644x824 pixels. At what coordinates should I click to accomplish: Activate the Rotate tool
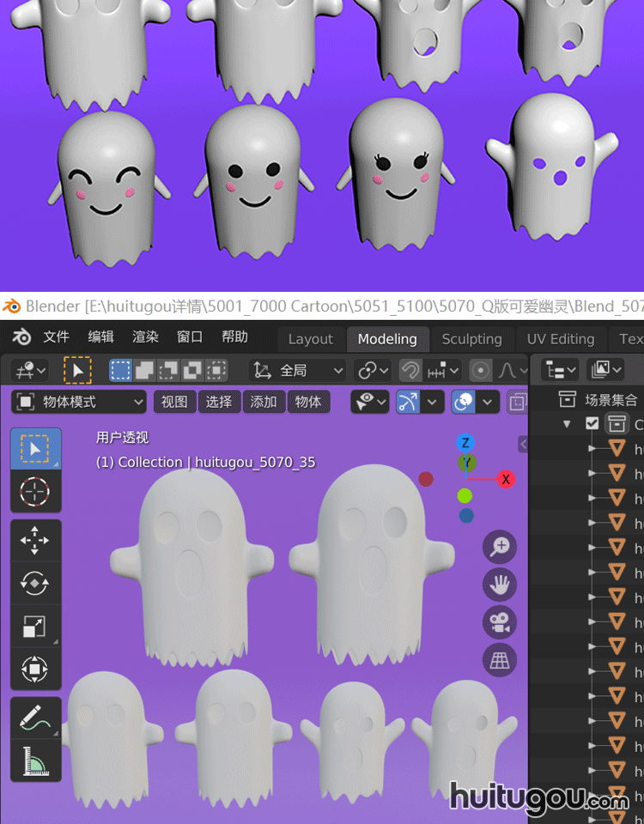pos(35,583)
